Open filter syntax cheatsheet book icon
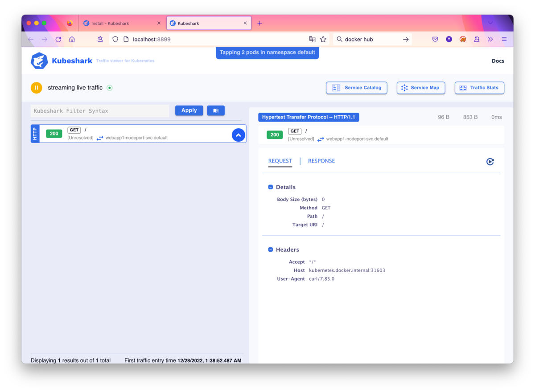Viewport: 535px width, 392px height. [216, 110]
